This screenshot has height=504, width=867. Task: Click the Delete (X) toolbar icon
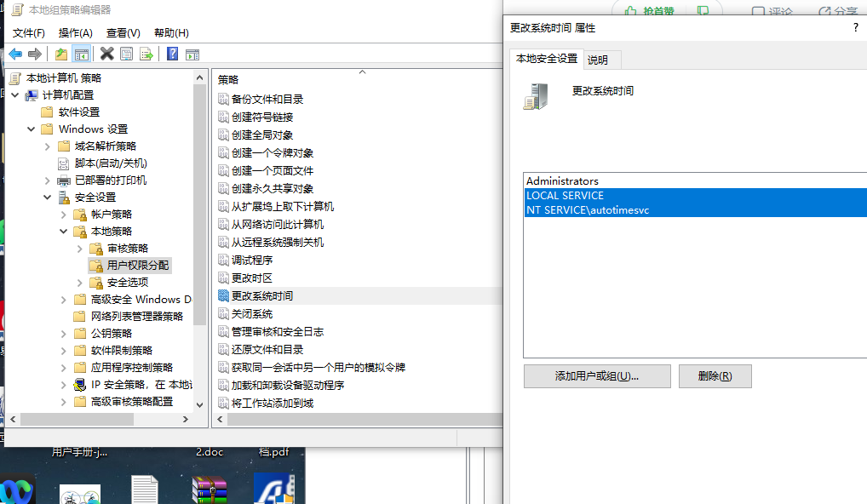tap(106, 54)
